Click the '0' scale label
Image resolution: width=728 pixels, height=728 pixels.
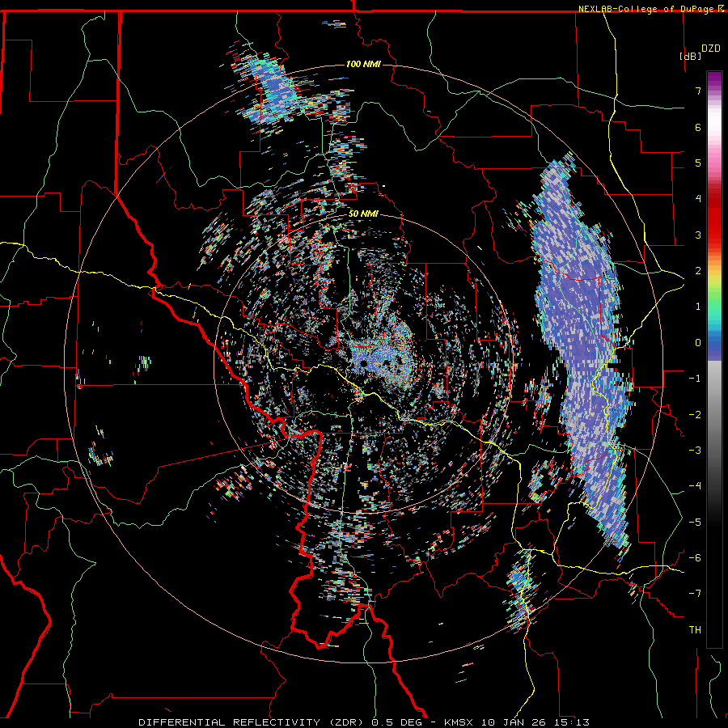click(698, 343)
